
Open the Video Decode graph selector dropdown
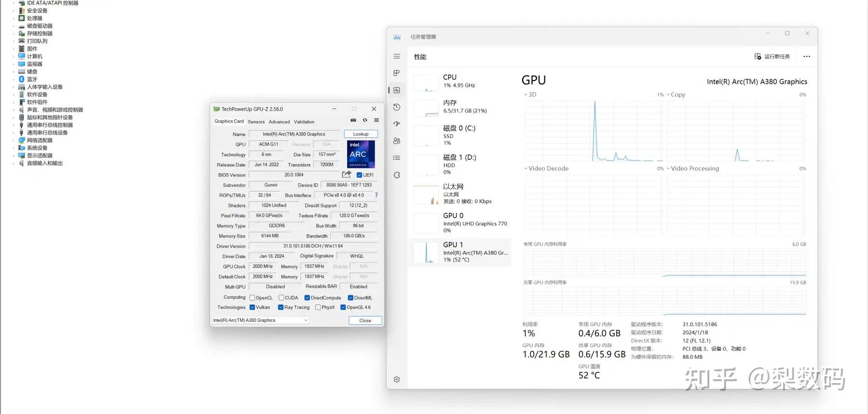[546, 168]
